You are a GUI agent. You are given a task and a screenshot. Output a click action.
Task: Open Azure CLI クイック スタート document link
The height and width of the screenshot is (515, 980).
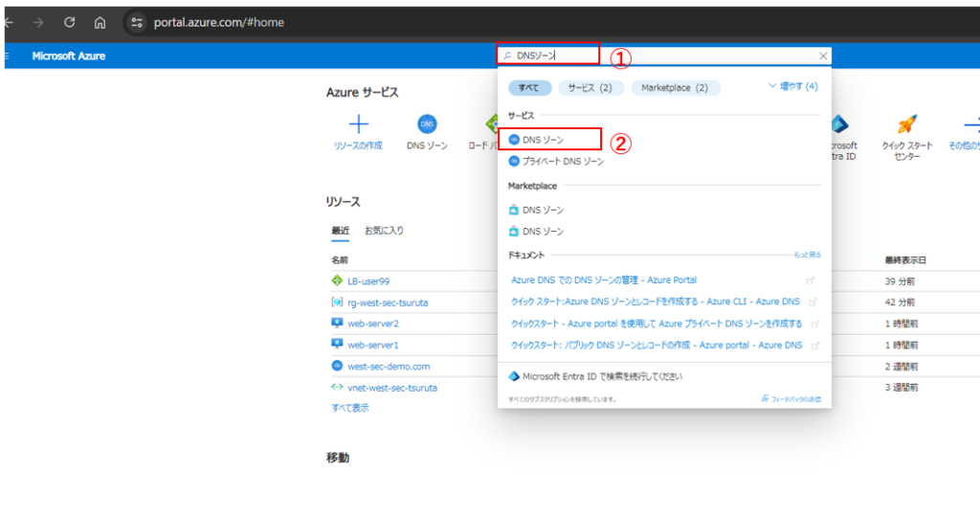pyautogui.click(x=655, y=302)
